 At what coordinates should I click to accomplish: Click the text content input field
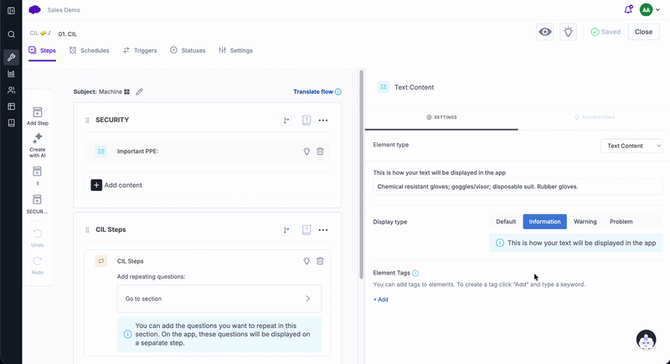point(517,187)
